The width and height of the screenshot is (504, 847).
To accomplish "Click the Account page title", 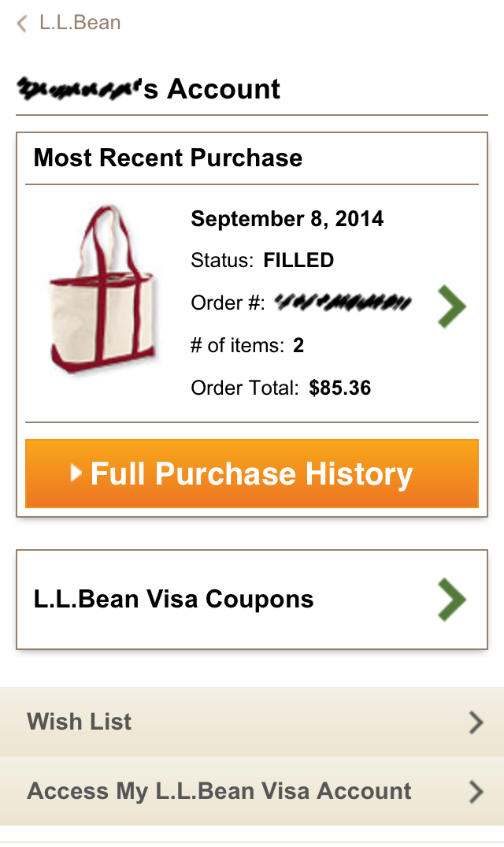I will 148,89.
